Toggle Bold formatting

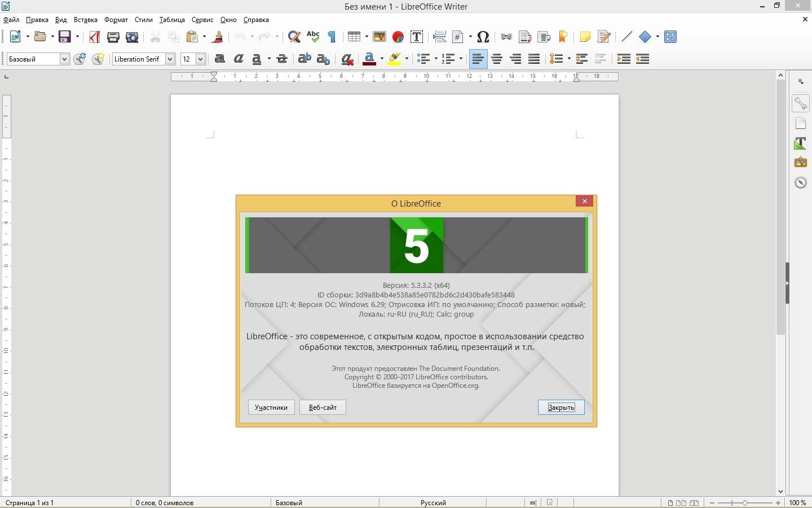[220, 59]
